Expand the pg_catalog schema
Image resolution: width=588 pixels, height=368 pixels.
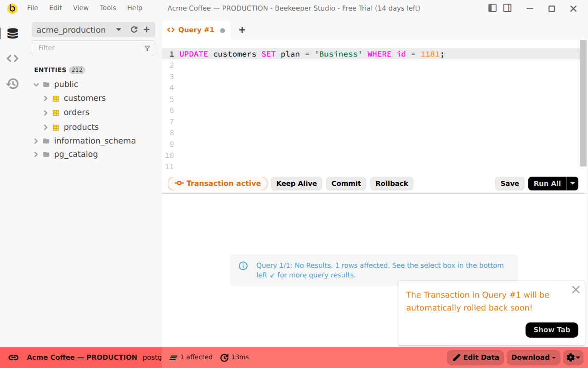(36, 155)
